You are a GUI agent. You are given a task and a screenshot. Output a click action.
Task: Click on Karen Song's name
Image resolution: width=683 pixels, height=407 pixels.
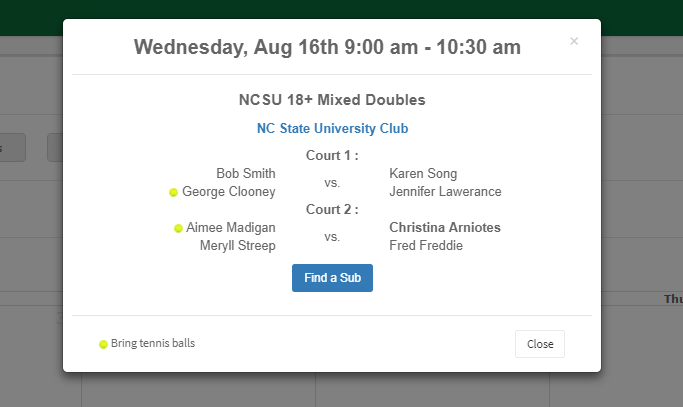click(423, 174)
